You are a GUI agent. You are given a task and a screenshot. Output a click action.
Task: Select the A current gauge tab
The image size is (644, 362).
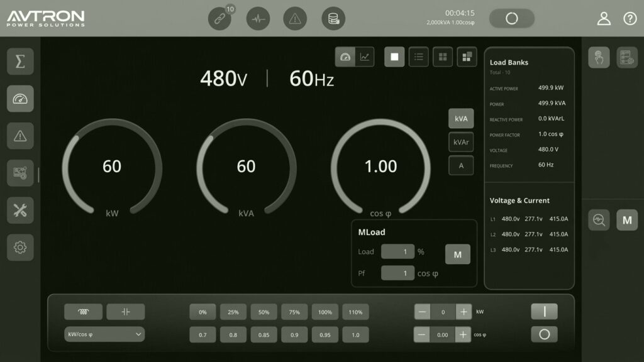[461, 165]
